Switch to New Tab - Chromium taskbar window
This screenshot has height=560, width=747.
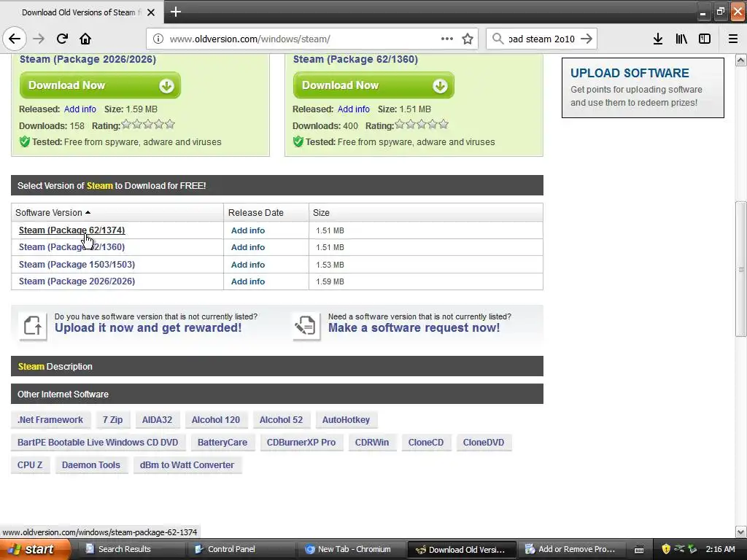tap(353, 549)
